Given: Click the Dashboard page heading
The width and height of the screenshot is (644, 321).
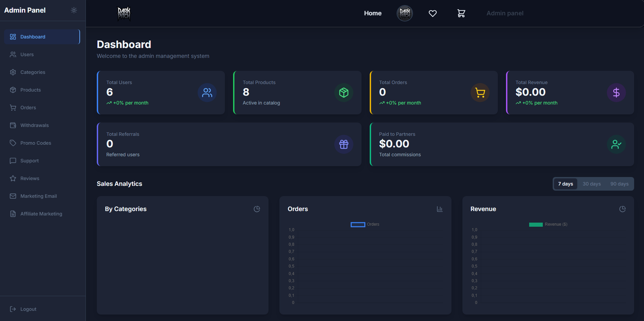Looking at the screenshot, I should click(x=124, y=45).
